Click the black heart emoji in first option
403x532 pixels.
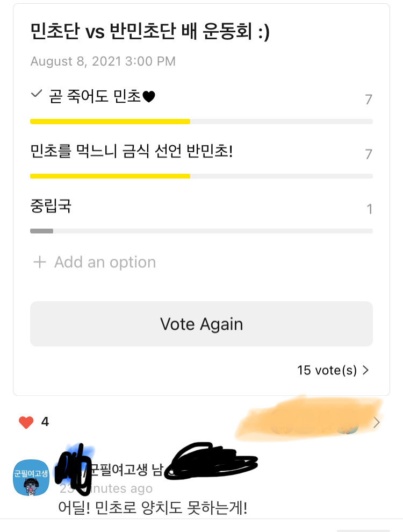[x=149, y=97]
